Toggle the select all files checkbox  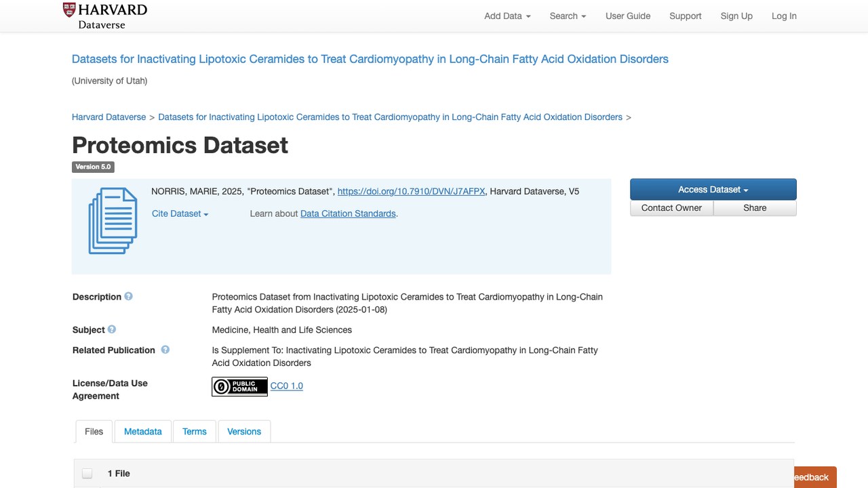(x=87, y=473)
